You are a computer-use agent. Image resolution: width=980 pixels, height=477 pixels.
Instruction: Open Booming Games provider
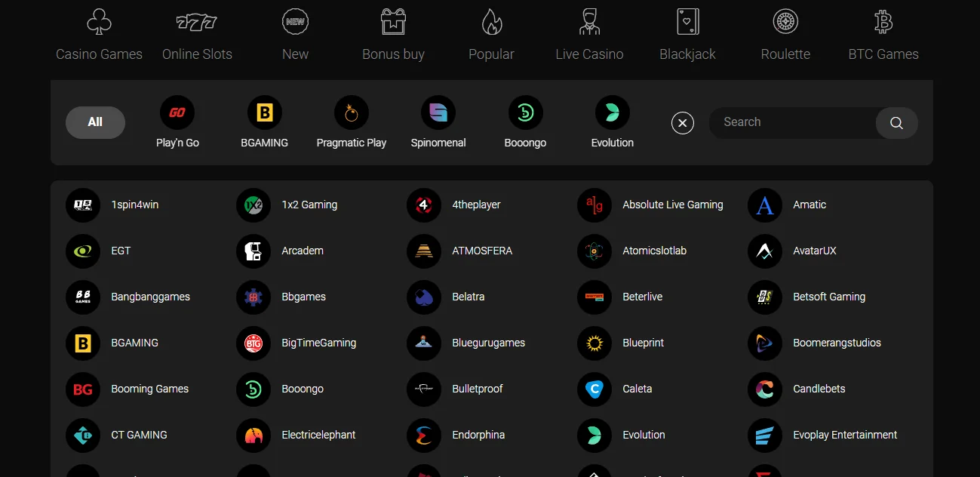[127, 389]
